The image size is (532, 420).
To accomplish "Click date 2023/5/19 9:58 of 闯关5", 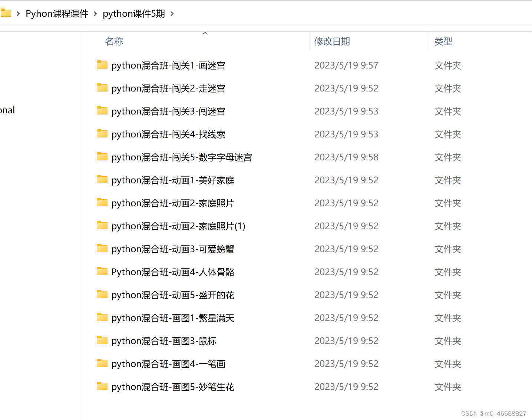I will point(346,157).
